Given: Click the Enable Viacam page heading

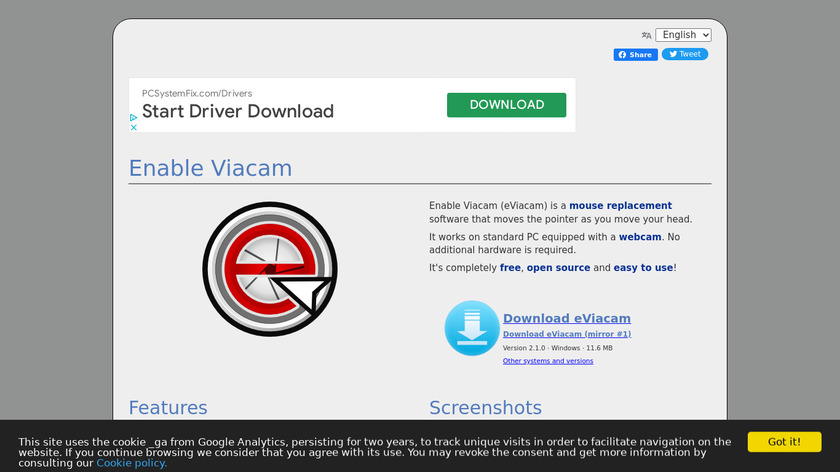Looking at the screenshot, I should [x=210, y=168].
